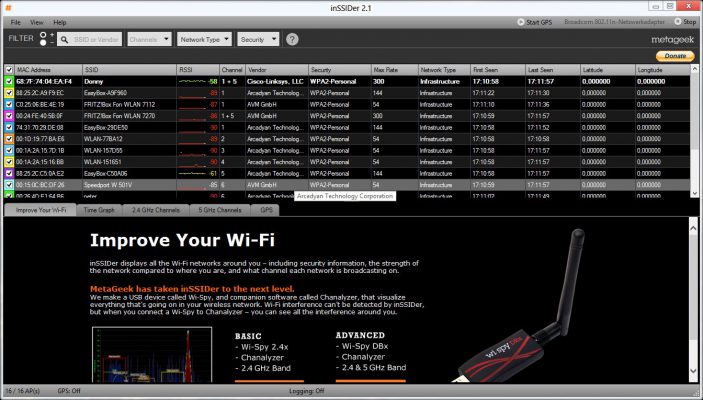Screen dimensions: 703x400
Task: Click the metageek logo
Action: pos(671,40)
